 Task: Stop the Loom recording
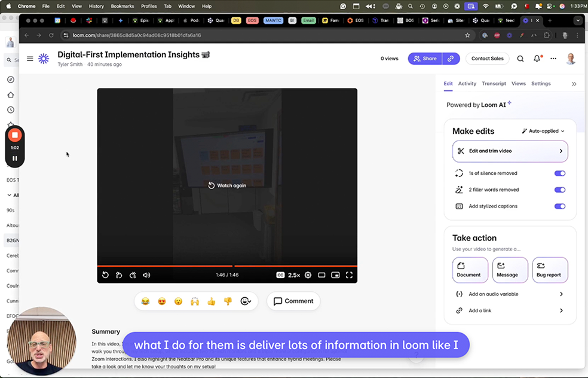point(14,135)
